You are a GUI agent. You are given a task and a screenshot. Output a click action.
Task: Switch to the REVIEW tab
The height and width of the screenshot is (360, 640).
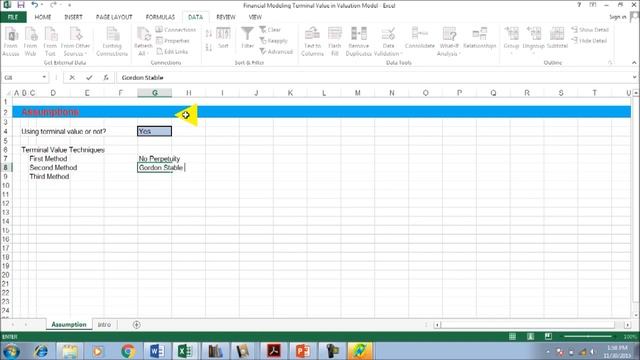point(226,17)
